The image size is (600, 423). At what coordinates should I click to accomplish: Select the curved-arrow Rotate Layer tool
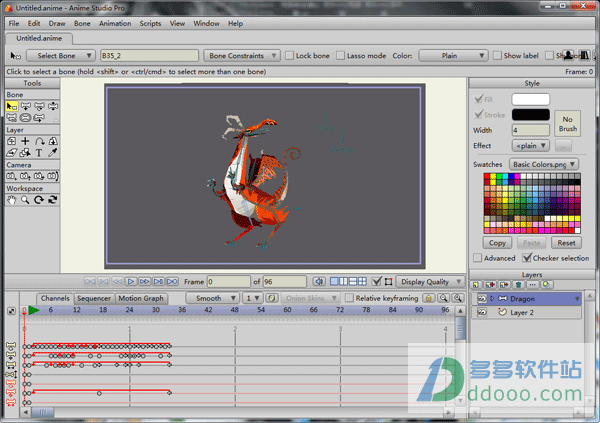tap(39, 141)
